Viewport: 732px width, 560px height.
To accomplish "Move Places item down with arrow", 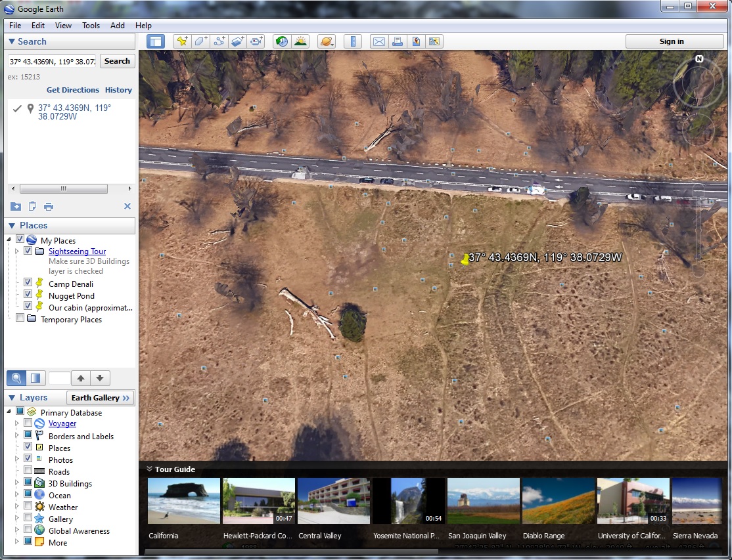I will coord(100,377).
